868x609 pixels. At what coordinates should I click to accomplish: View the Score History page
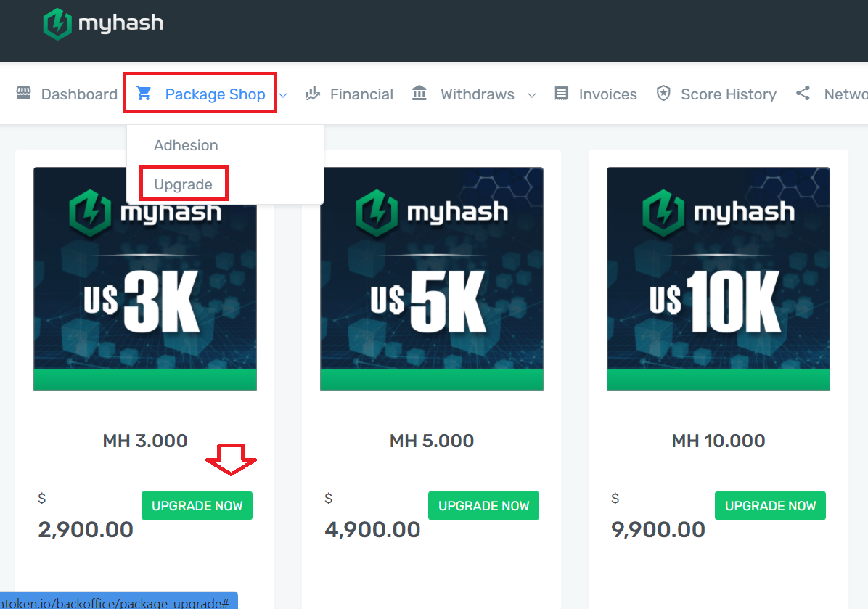[729, 94]
